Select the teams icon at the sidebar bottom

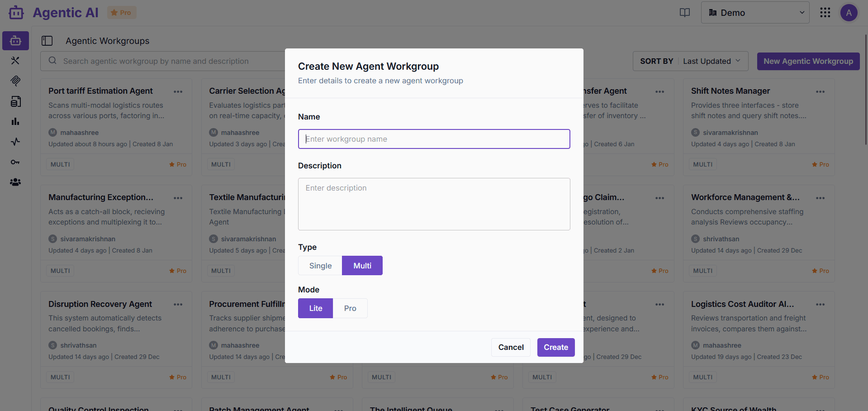15,182
